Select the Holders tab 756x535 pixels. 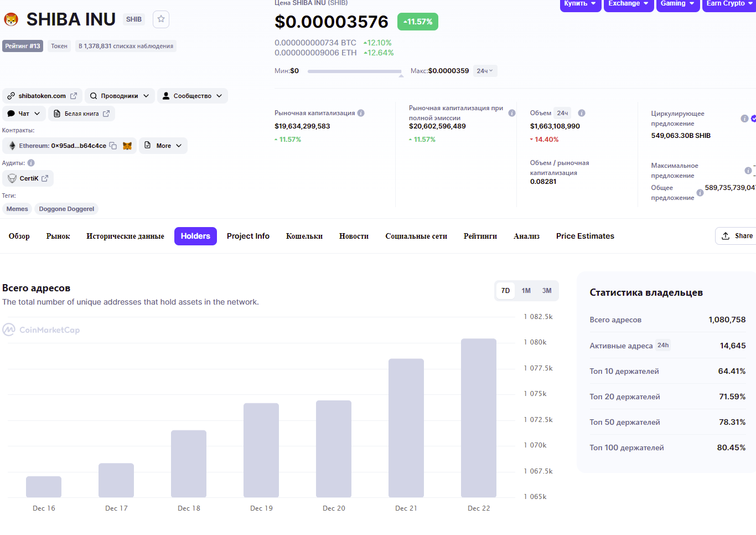click(x=195, y=236)
